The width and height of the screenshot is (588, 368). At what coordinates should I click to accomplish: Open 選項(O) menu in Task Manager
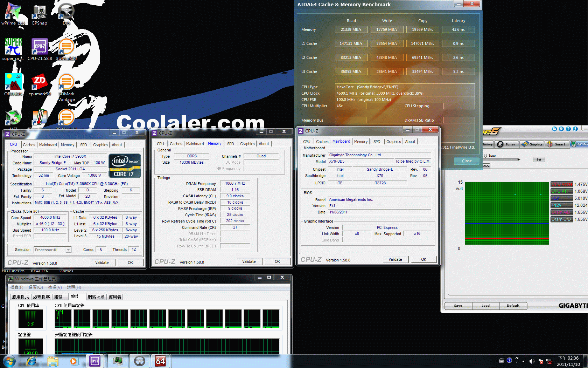click(x=36, y=287)
